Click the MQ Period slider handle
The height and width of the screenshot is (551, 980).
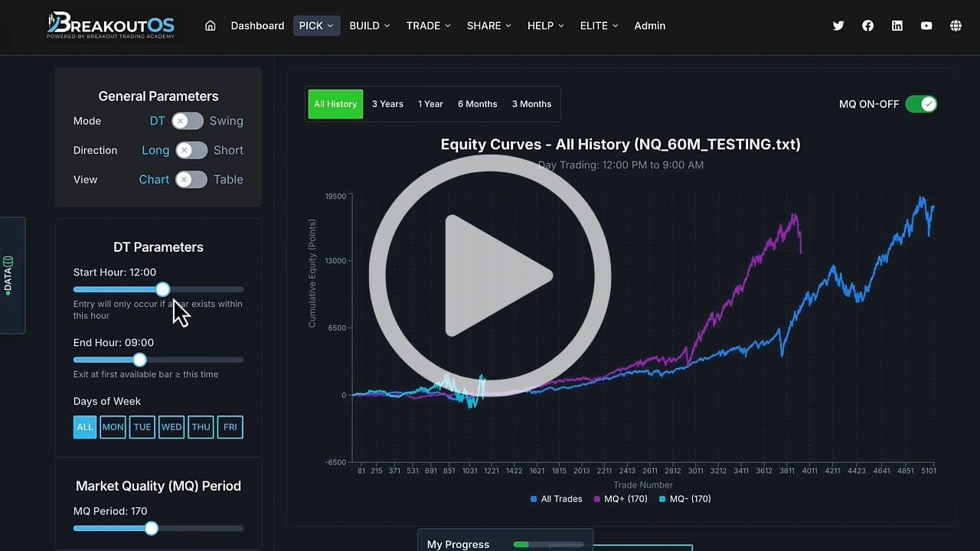pyautogui.click(x=152, y=528)
